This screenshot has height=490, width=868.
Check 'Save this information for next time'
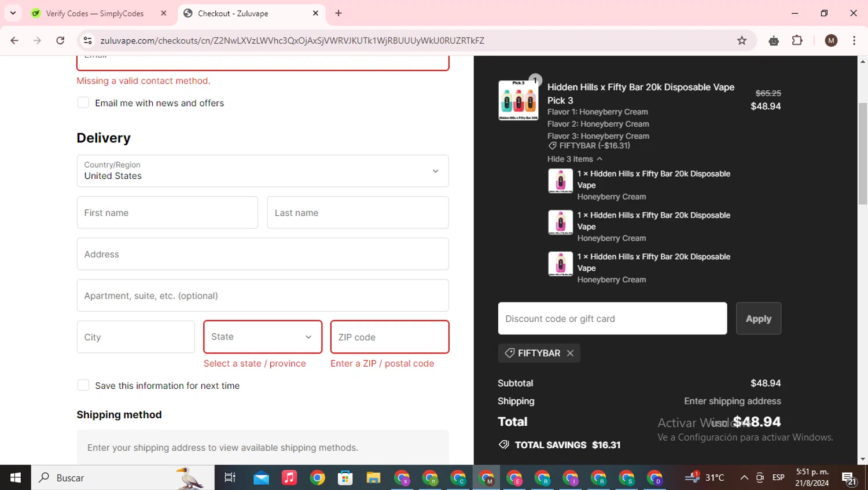[83, 385]
